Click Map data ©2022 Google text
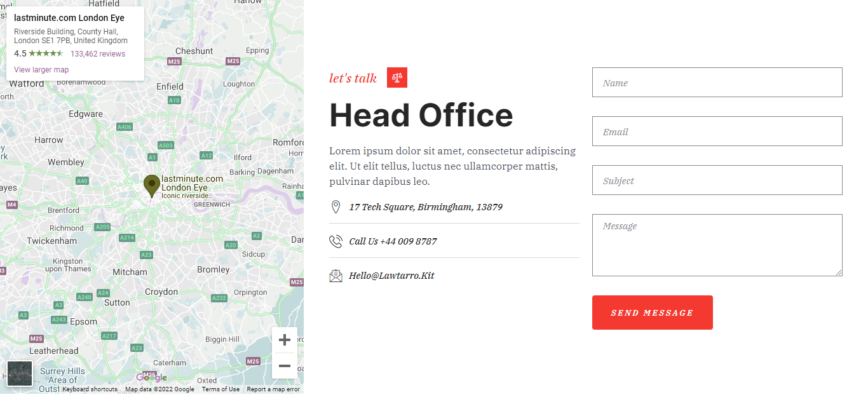868x397 pixels. pos(159,389)
